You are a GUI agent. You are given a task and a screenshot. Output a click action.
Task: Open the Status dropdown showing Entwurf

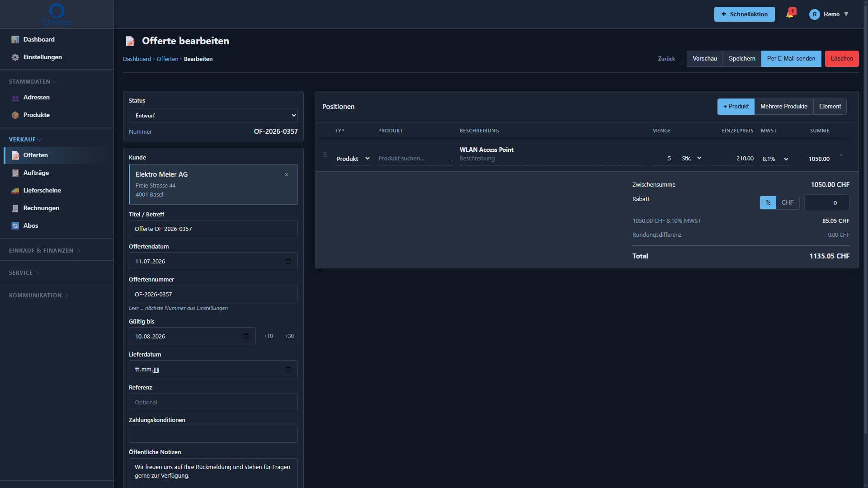tap(213, 116)
